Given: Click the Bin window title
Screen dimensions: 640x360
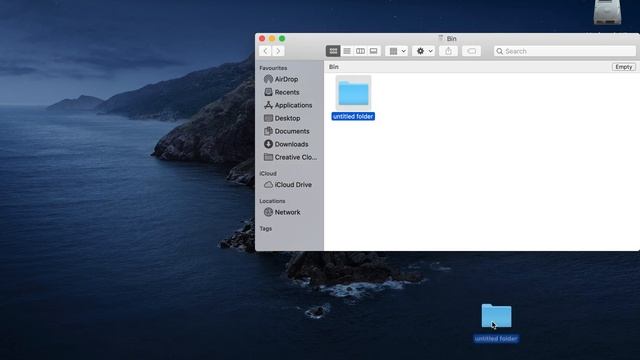Looking at the screenshot, I should tap(451, 39).
